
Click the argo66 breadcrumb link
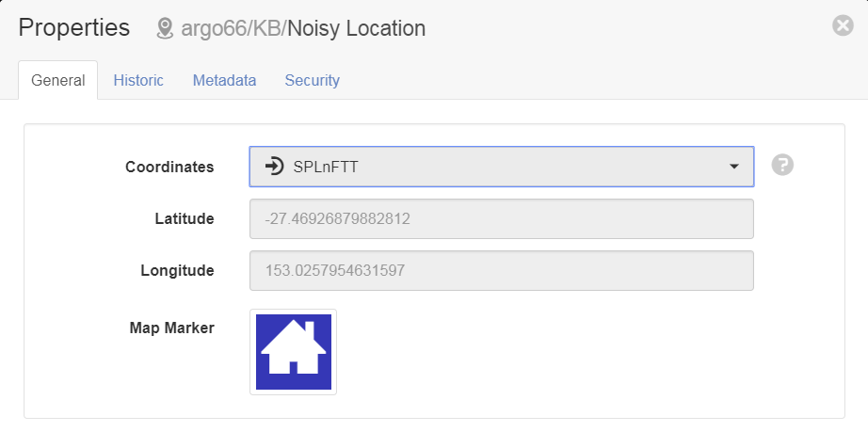214,28
